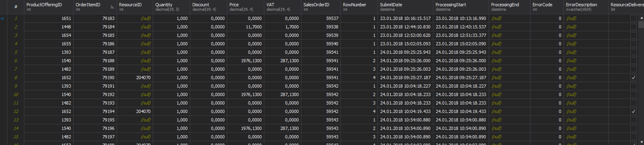Check ResourceDelivered for OrderItemID 79185 row
Image resolution: width=644 pixels, height=145 pixels.
click(633, 35)
